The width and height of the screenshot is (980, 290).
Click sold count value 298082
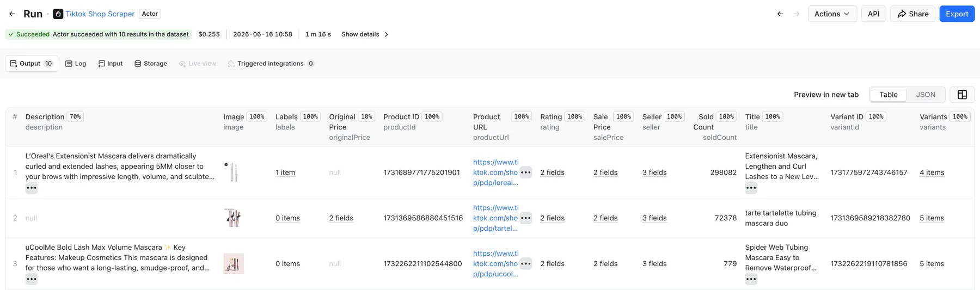click(x=723, y=172)
